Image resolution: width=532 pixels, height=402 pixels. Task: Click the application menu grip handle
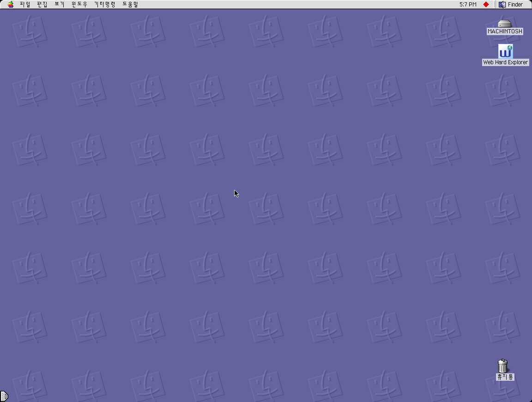pyautogui.click(x=496, y=5)
